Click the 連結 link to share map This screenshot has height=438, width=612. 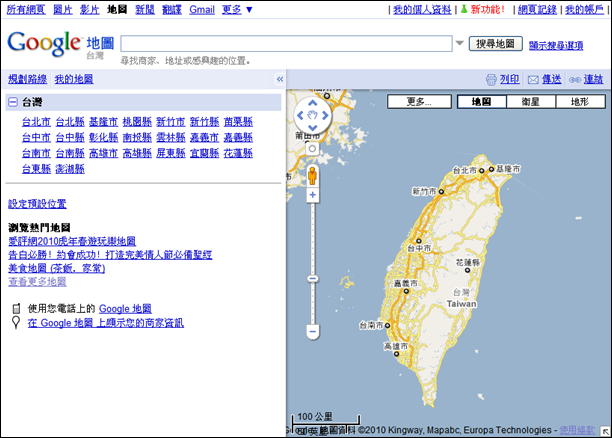(593, 80)
